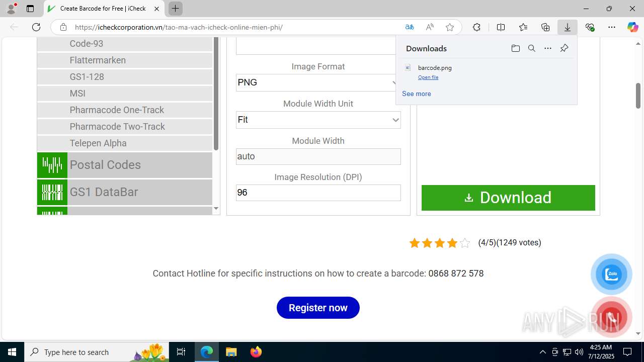Viewport: 644px width, 362px height.
Task: Open Collections panel
Action: tap(545, 27)
